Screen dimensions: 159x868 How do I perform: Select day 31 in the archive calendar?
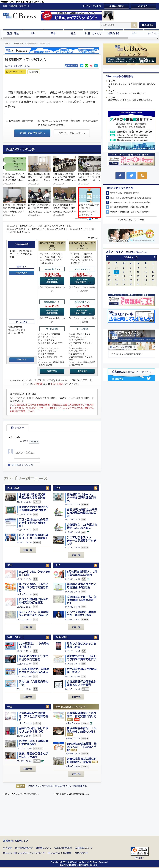tap(138, 284)
